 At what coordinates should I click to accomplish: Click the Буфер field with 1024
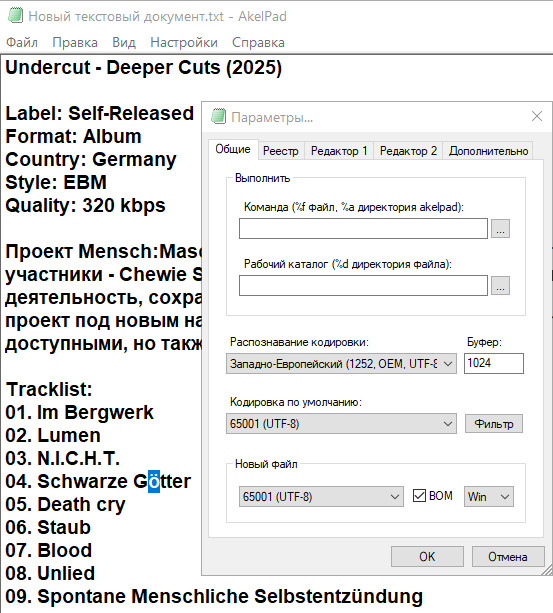point(494,363)
